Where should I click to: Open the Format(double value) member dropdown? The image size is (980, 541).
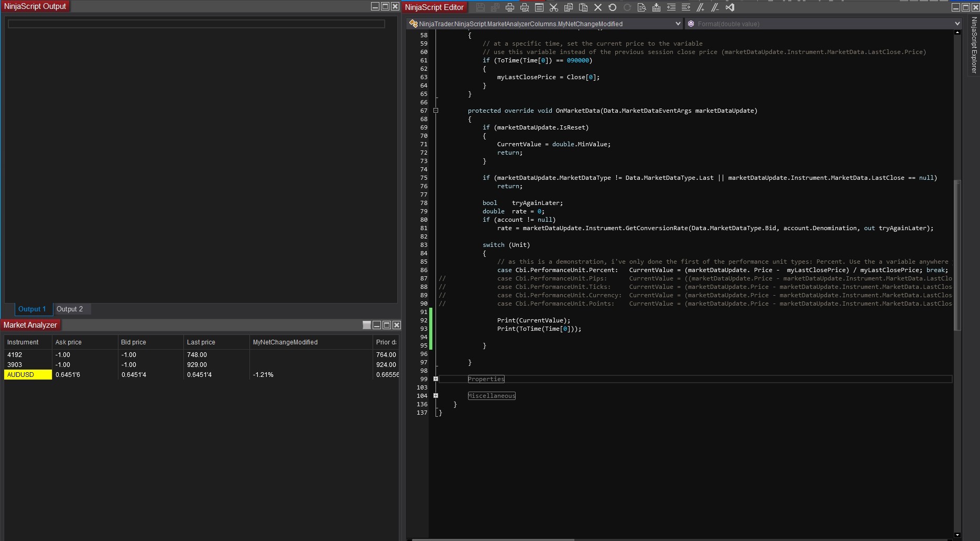(957, 24)
